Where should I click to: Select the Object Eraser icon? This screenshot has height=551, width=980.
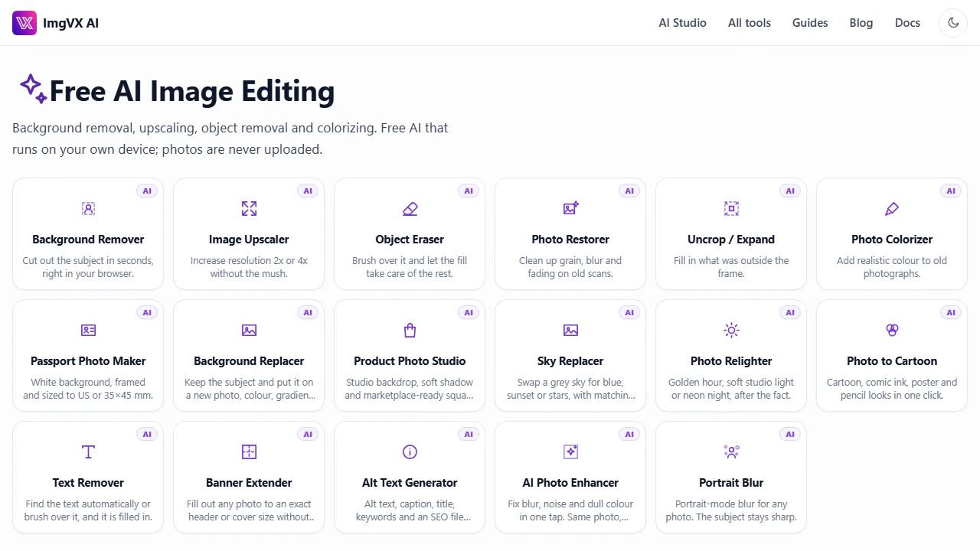(x=410, y=209)
